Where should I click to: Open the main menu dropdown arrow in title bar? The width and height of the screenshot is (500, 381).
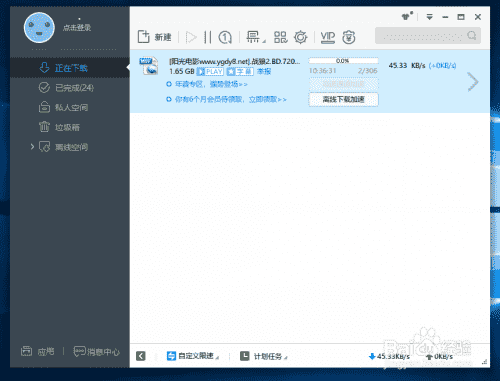429,17
